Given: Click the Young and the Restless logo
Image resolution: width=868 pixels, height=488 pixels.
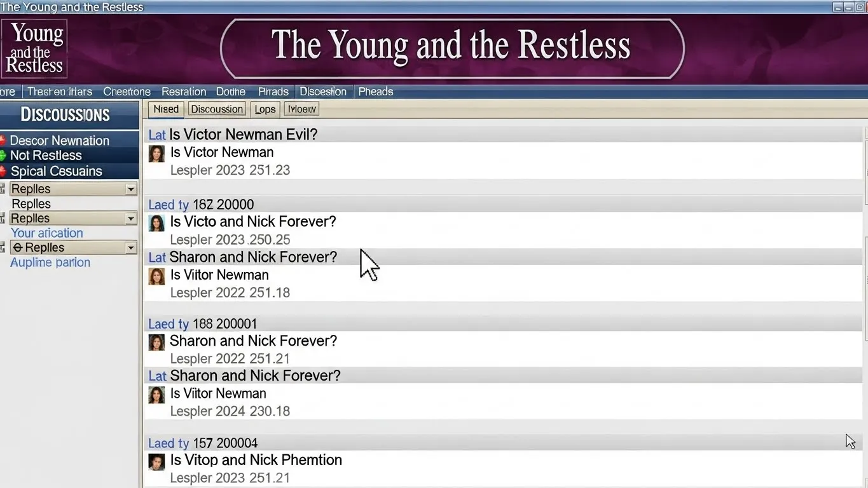Looking at the screenshot, I should pyautogui.click(x=34, y=48).
